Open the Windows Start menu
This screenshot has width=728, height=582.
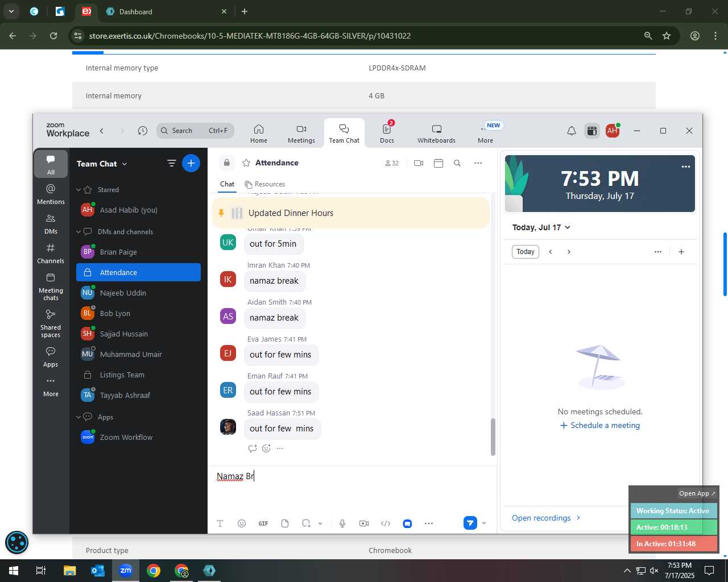14,571
